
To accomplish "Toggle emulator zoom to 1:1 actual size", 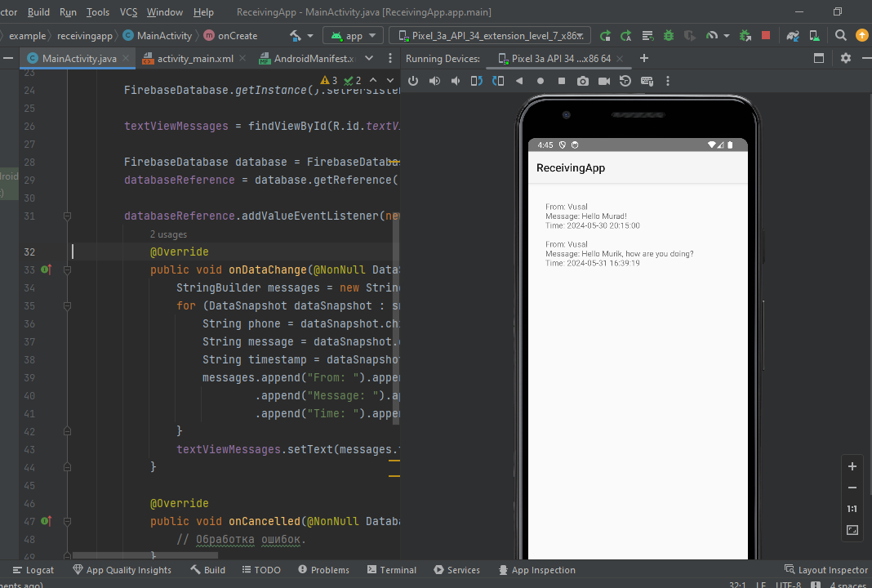I will [852, 509].
